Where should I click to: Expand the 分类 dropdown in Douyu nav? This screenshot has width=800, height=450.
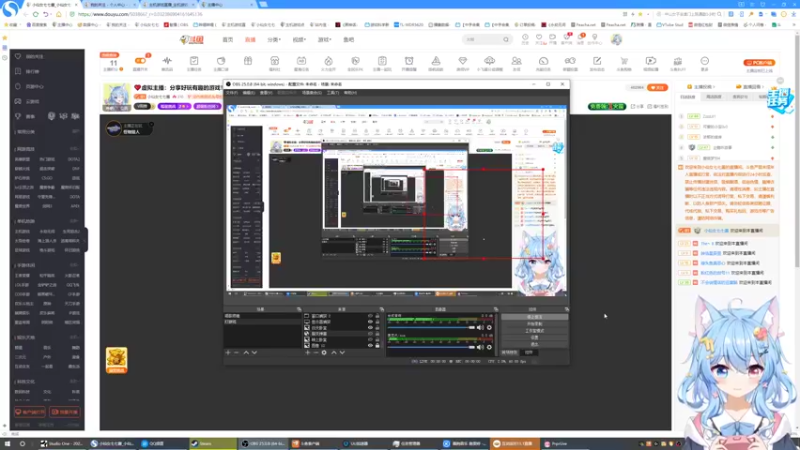click(274, 39)
